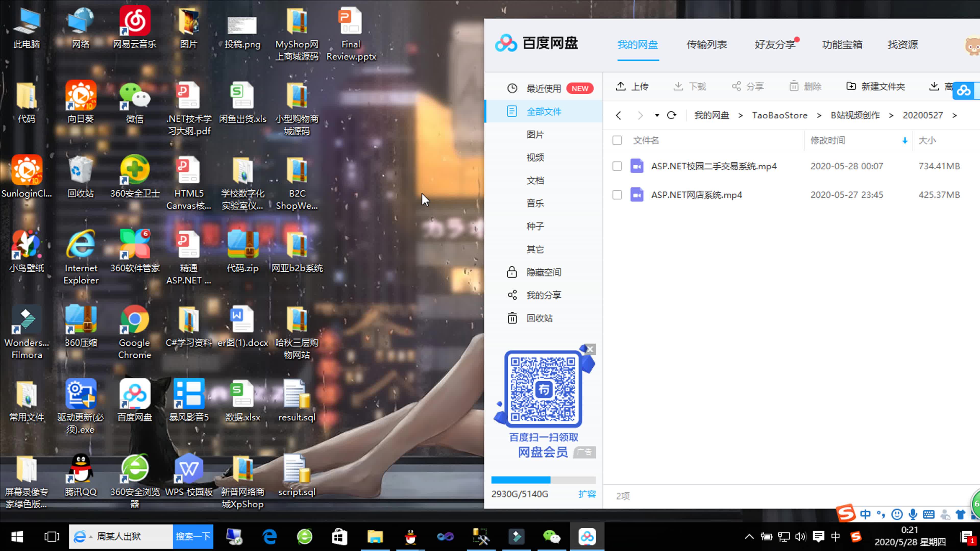Click the download icon in toolbar
Screen dimensions: 980x551
(x=689, y=86)
